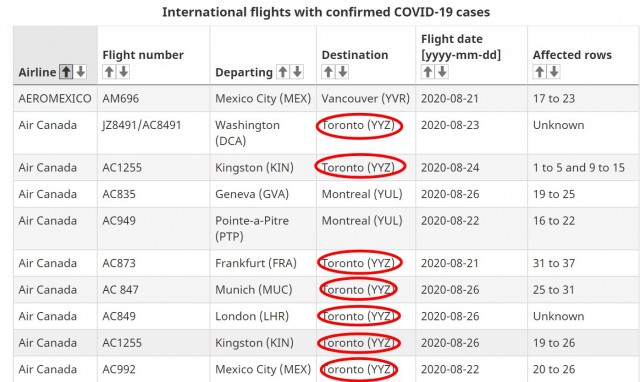640x382 pixels.
Task: Sort Airline column ascending
Action: coord(66,72)
